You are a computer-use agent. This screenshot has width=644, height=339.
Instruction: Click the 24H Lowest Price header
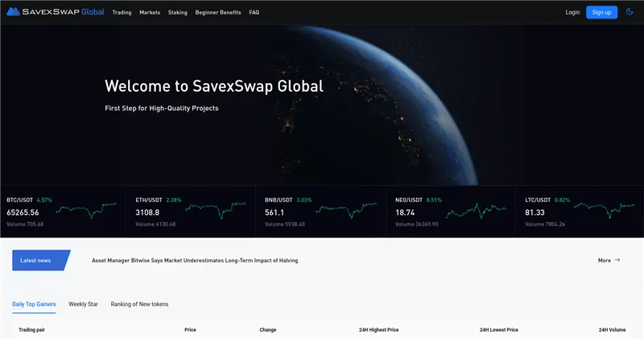[x=498, y=330]
